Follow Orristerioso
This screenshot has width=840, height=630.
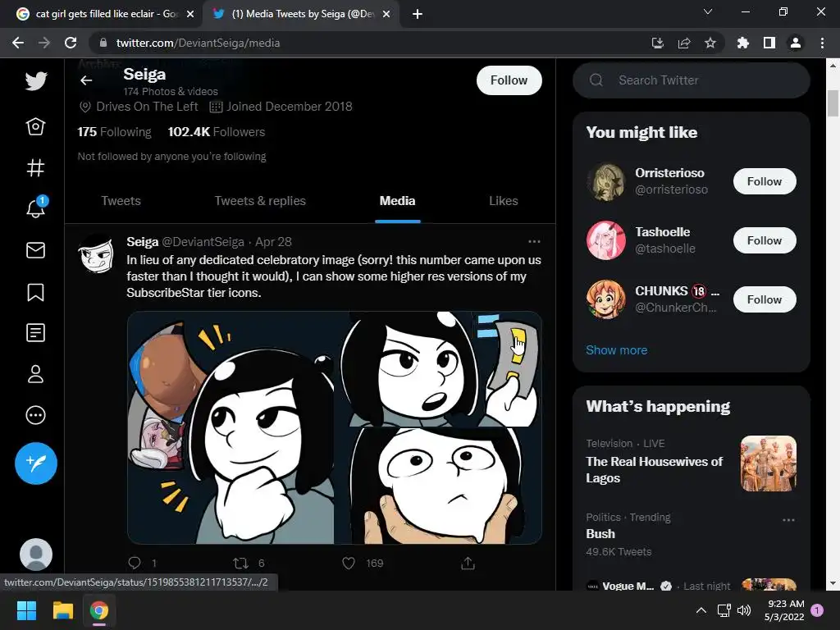[765, 181]
